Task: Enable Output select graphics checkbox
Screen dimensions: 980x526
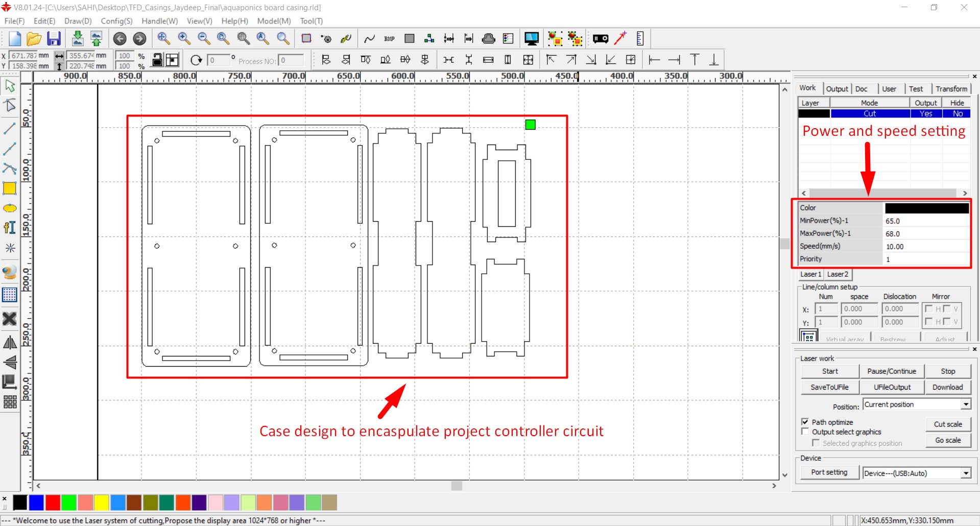Action: [x=805, y=432]
